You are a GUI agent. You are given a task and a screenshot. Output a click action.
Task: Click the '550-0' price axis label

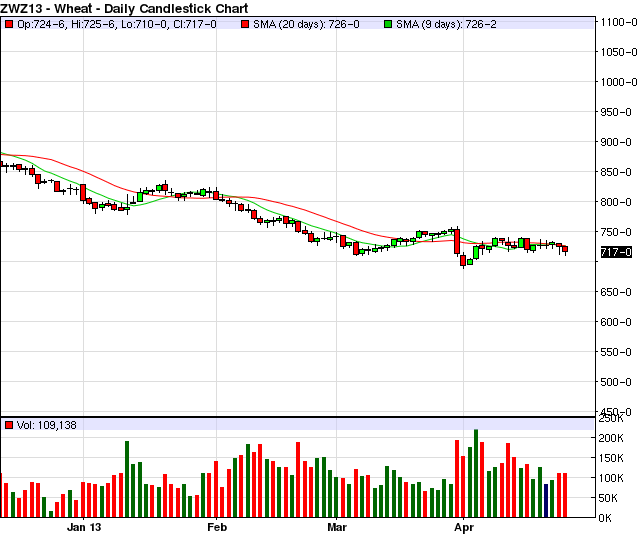(x=616, y=352)
